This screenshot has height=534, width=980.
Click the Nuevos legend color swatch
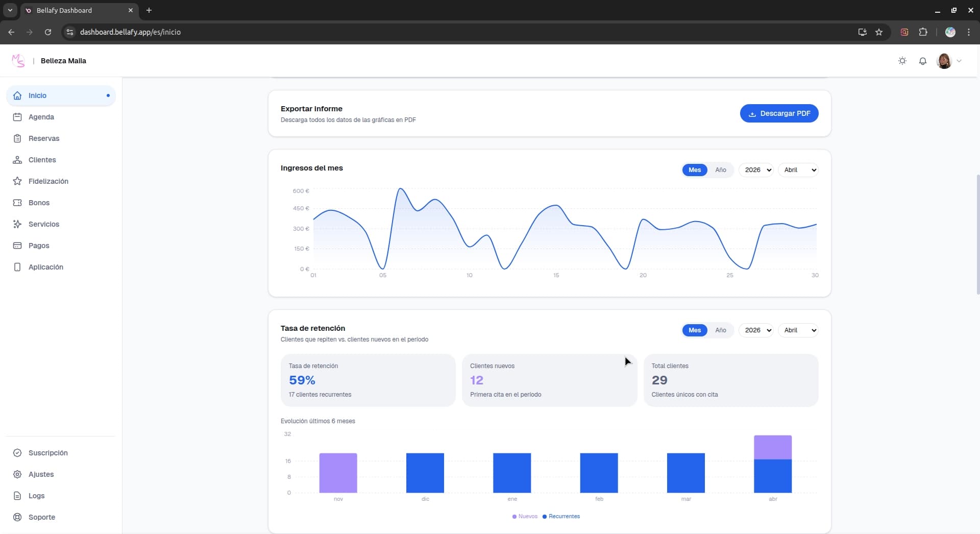click(x=514, y=516)
